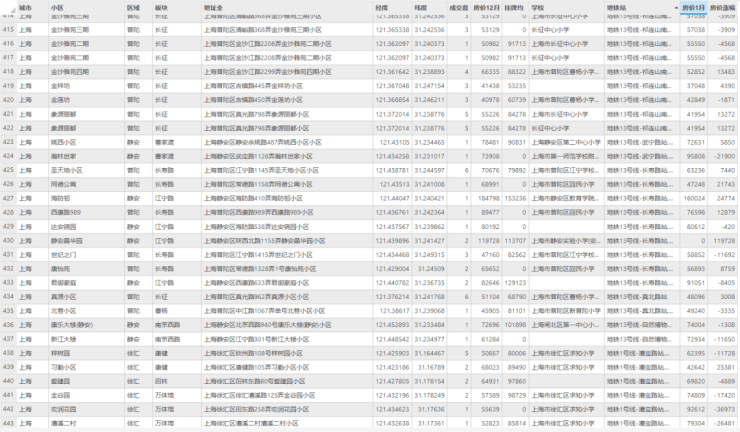Click the 房价1月 value 95808

point(696,156)
